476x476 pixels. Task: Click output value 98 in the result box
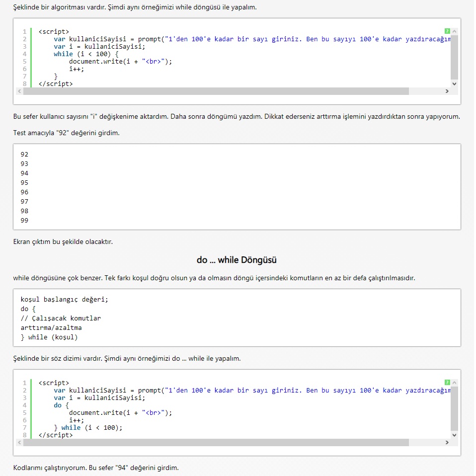point(24,211)
